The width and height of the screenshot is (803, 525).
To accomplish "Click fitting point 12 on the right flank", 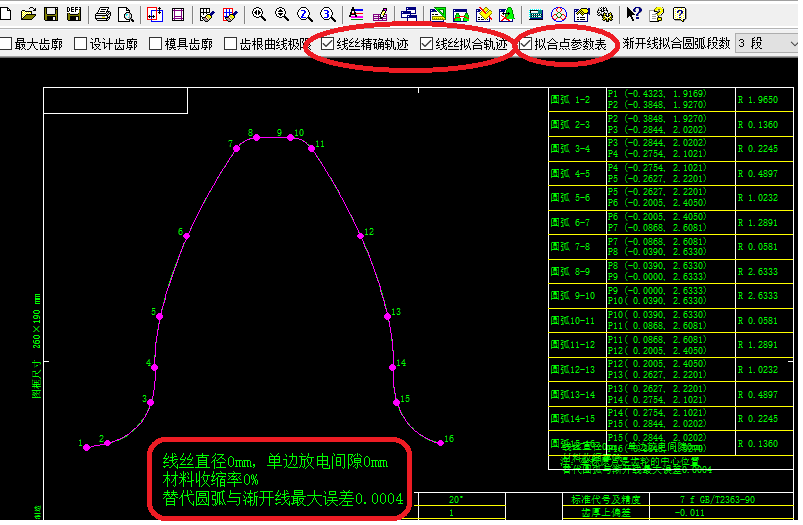I will tap(361, 236).
